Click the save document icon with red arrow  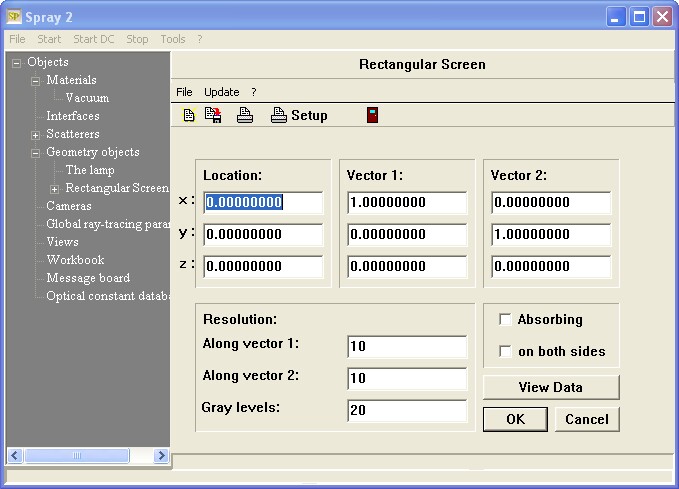coord(213,116)
